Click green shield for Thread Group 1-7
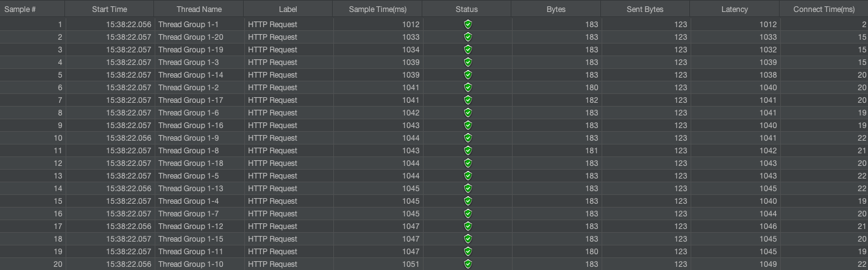The height and width of the screenshot is (270, 868). click(x=468, y=214)
